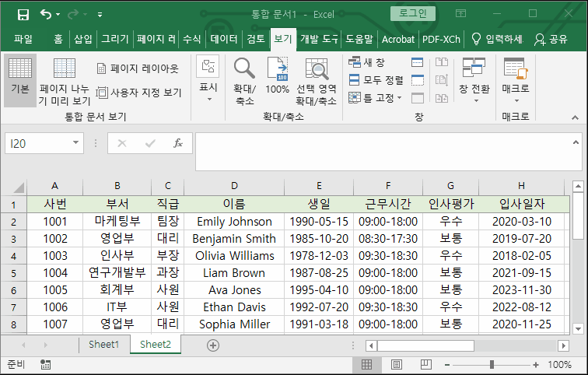This screenshot has height=375, width=588.
Task: Click the 공유 share button
Action: [x=551, y=39]
